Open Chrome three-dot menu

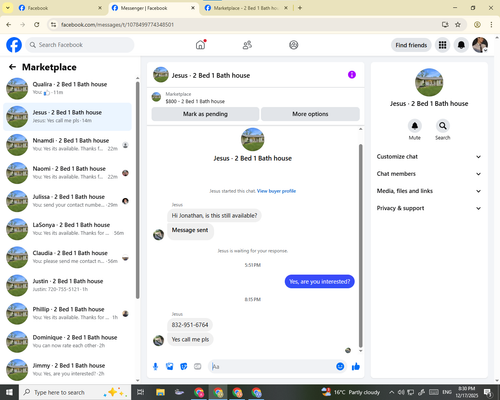(491, 25)
